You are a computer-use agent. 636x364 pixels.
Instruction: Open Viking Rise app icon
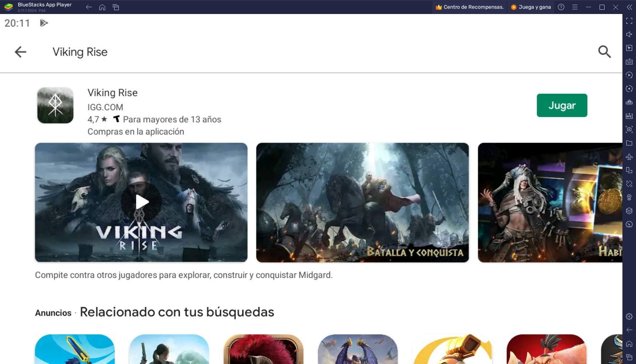(55, 105)
